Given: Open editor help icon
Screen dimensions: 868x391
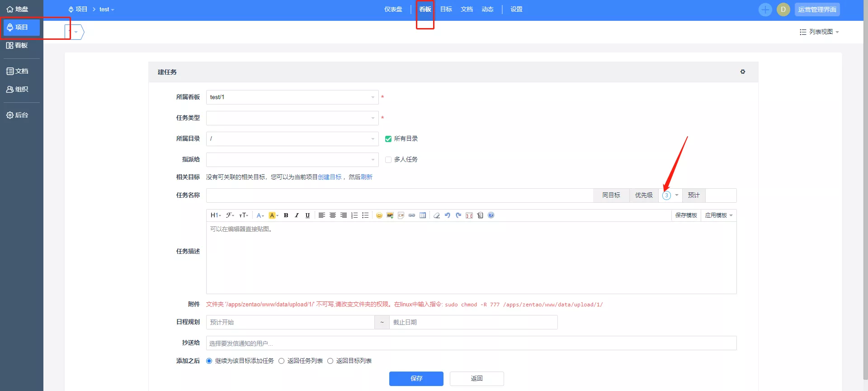Looking at the screenshot, I should click(491, 215).
